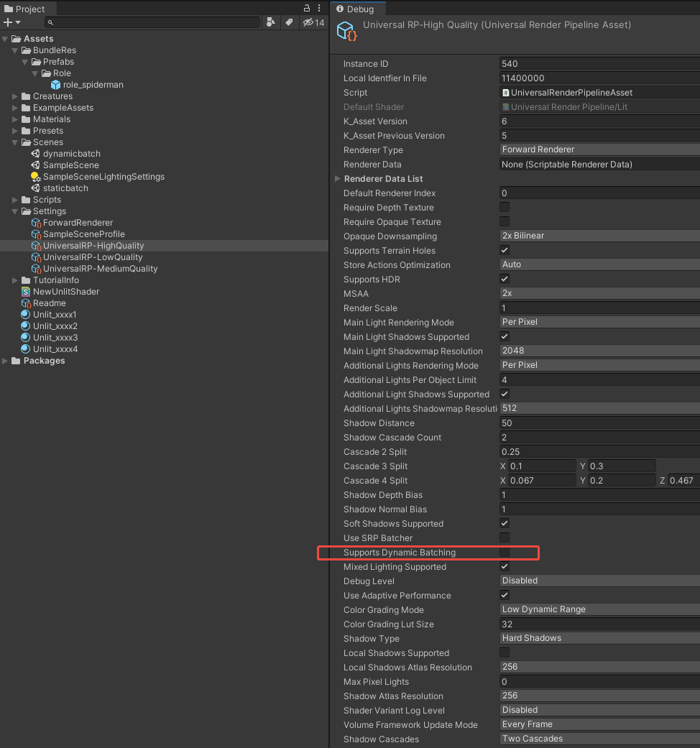Click the role_spiderman prefab icon
This screenshot has width=700, height=748.
[x=56, y=85]
